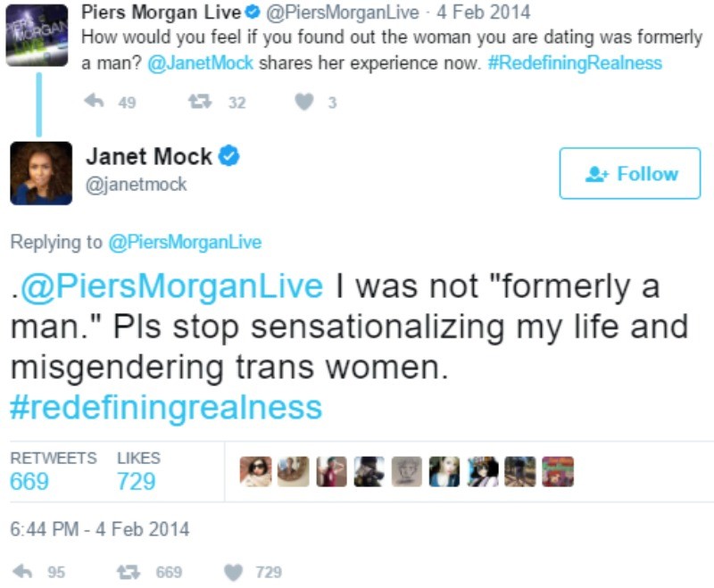This screenshot has height=588, width=714.
Task: Open Janet Mock's profile picture
Action: (41, 173)
